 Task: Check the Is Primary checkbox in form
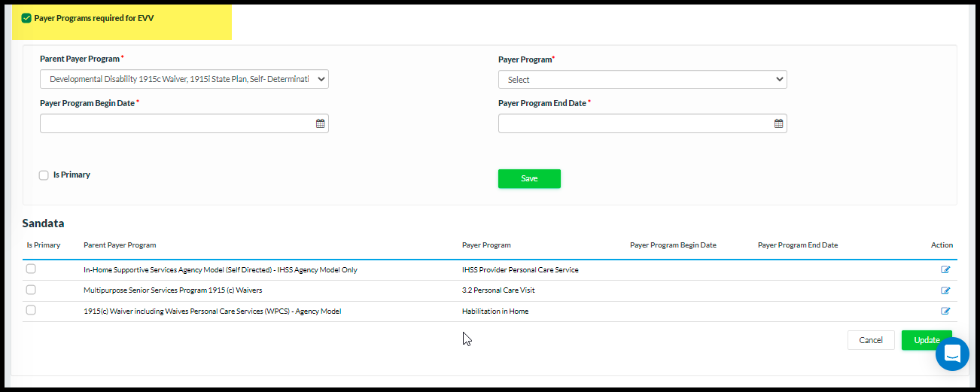click(44, 175)
